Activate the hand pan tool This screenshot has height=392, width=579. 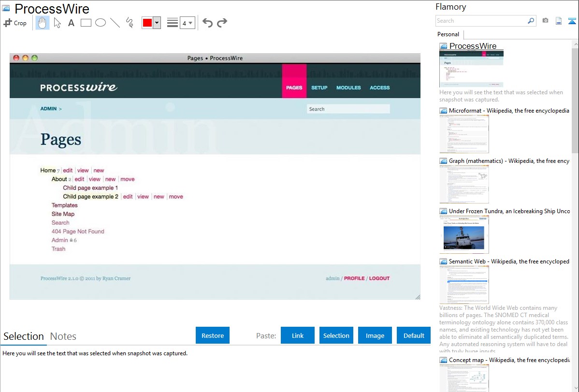42,23
